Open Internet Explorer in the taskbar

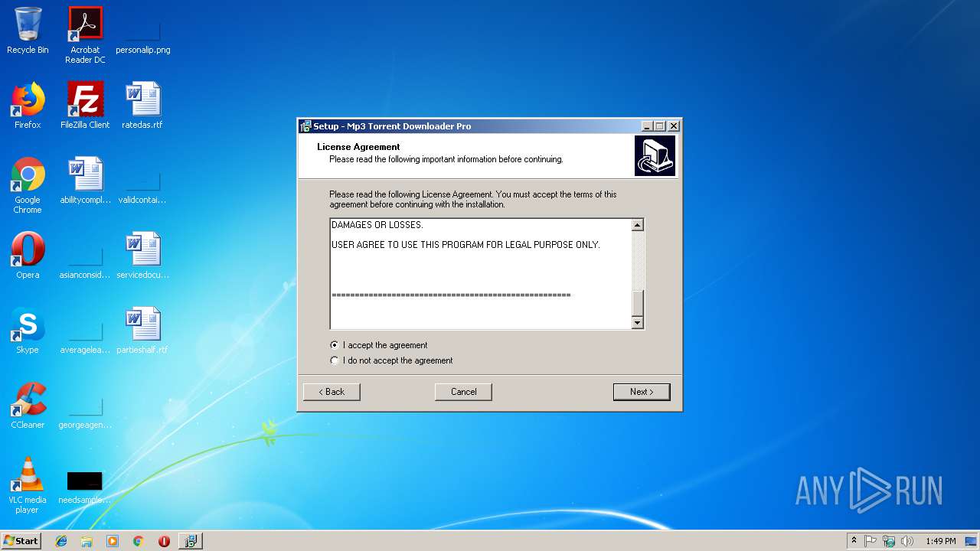[x=61, y=541]
